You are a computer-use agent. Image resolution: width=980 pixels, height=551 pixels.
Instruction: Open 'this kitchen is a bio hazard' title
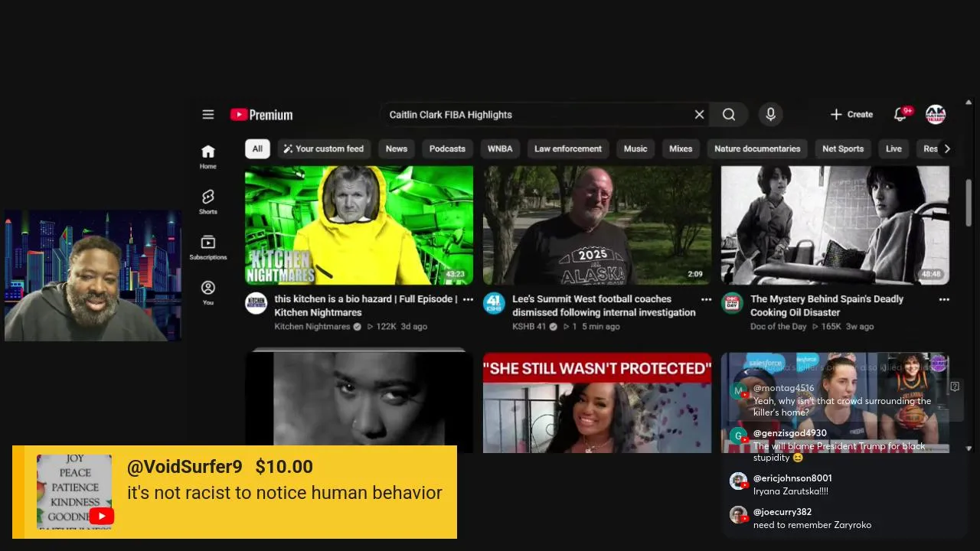tap(366, 305)
